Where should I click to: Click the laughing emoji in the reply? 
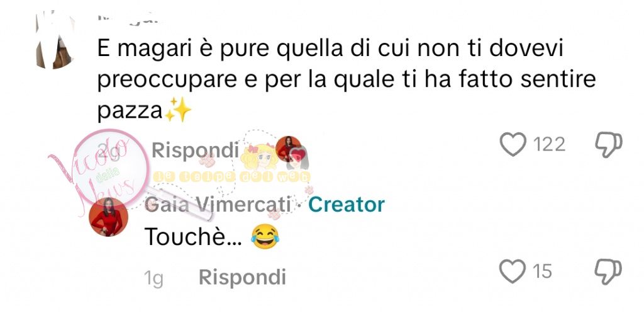coord(265,237)
